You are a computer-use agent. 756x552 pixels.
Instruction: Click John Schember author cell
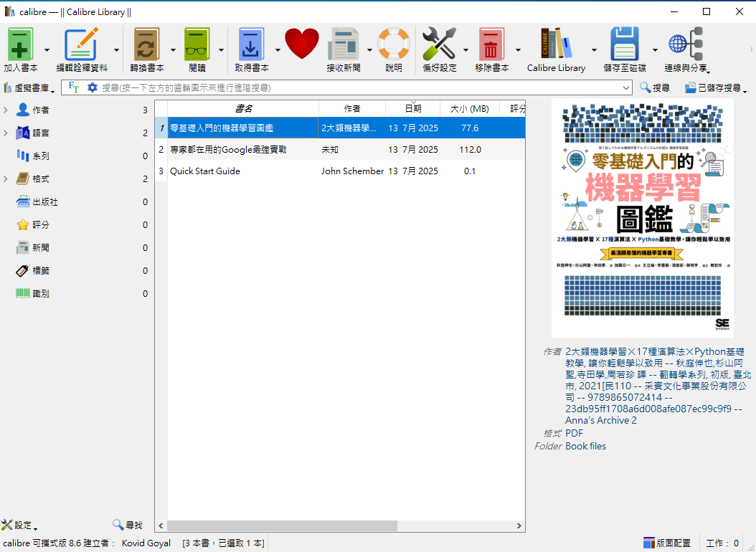tap(352, 171)
